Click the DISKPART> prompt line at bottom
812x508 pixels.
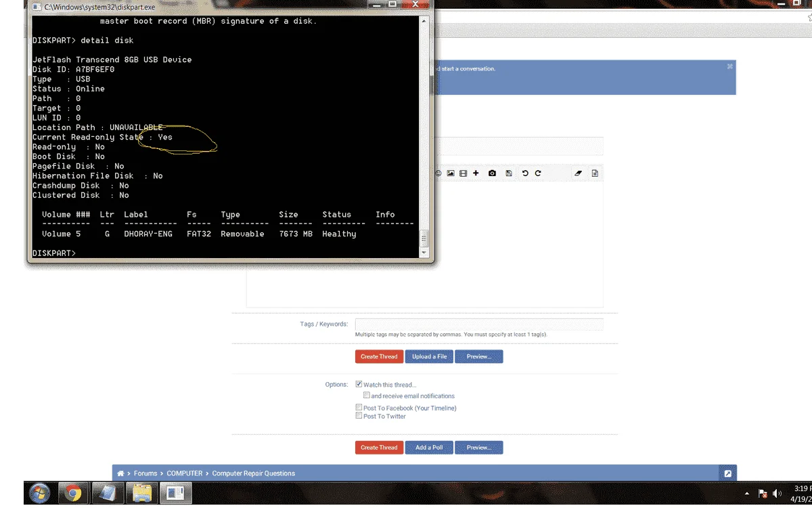pyautogui.click(x=54, y=253)
